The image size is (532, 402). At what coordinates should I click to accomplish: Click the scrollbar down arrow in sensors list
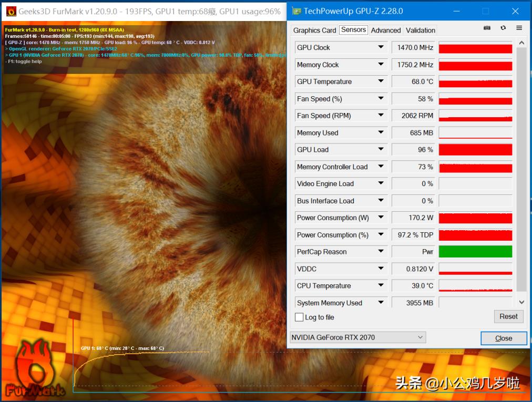tap(521, 302)
